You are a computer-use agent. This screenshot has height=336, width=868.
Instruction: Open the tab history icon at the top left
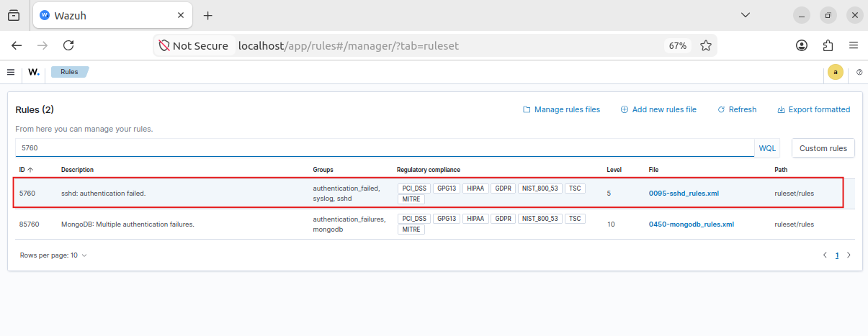click(14, 15)
